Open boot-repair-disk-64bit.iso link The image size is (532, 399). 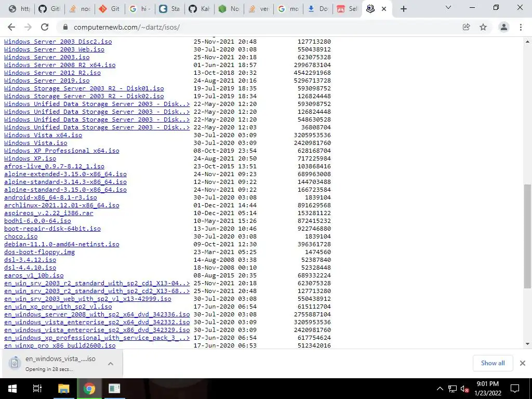coord(52,229)
